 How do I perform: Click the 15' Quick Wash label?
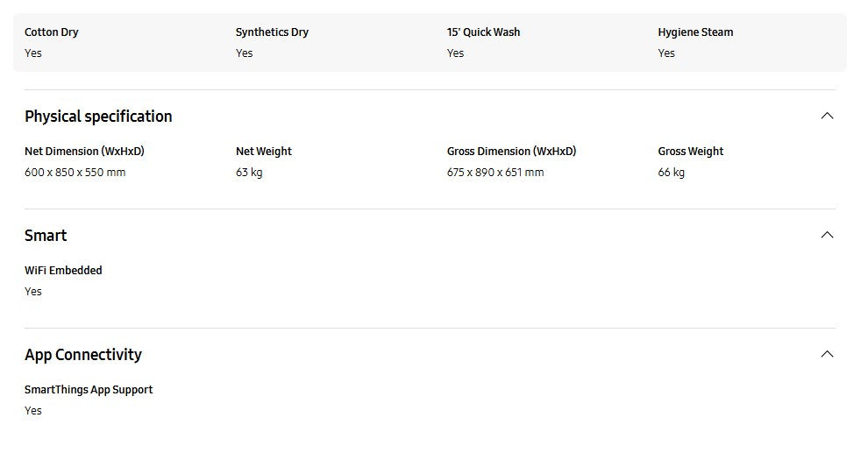(x=483, y=32)
